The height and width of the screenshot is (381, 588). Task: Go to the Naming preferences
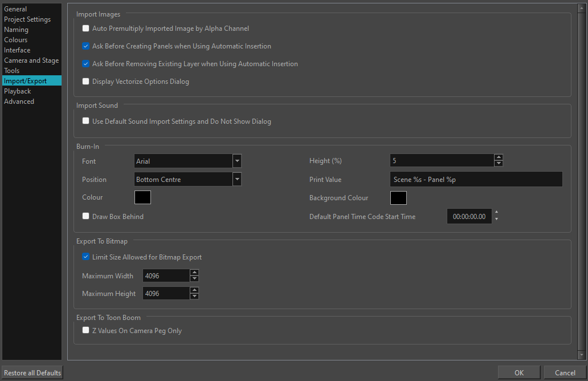[x=32, y=29]
